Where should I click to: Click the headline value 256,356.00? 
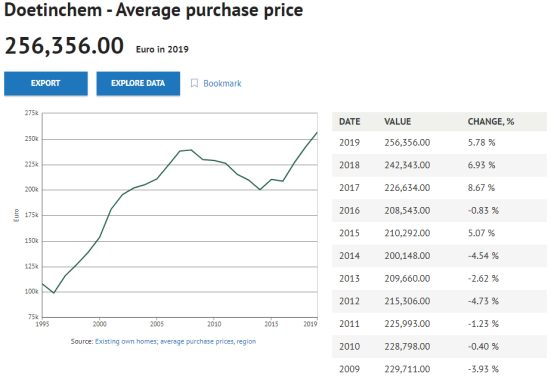click(x=64, y=46)
